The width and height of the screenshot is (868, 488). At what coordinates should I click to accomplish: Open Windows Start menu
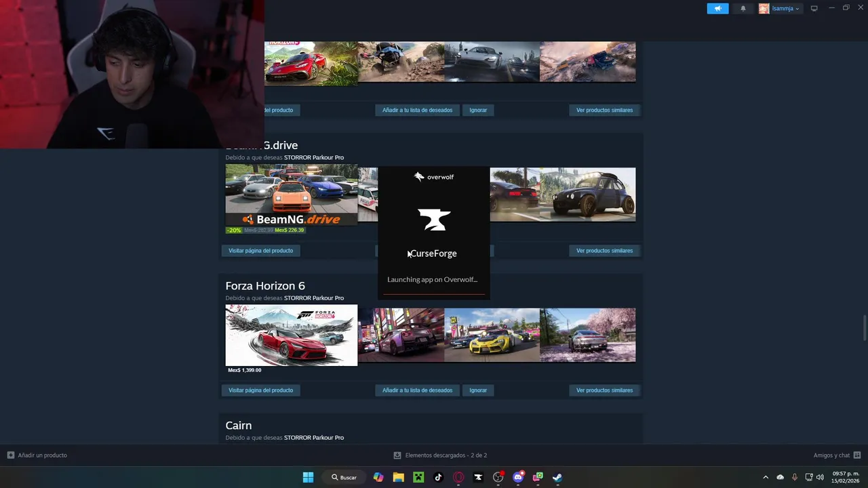(308, 477)
